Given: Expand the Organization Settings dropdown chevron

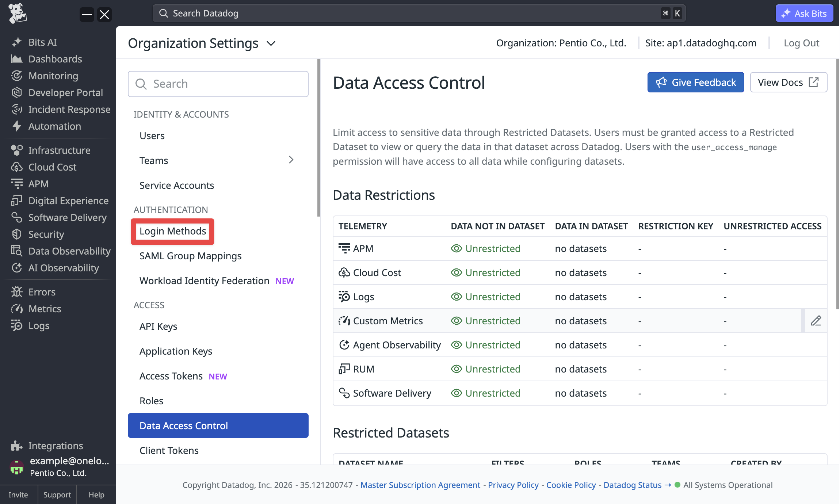Looking at the screenshot, I should 271,43.
